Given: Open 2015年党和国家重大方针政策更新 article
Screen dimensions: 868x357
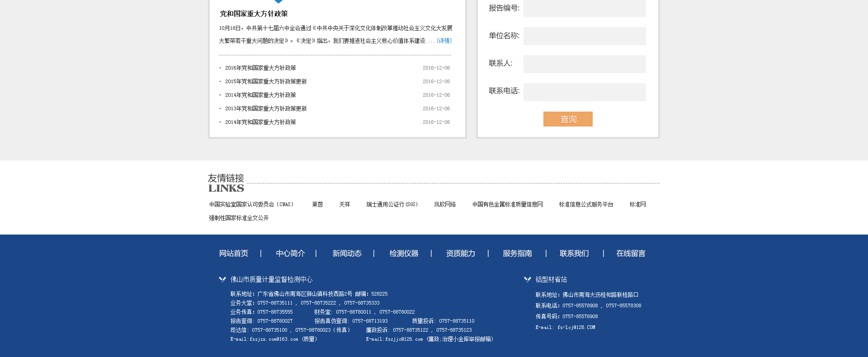Looking at the screenshot, I should click(x=266, y=81).
